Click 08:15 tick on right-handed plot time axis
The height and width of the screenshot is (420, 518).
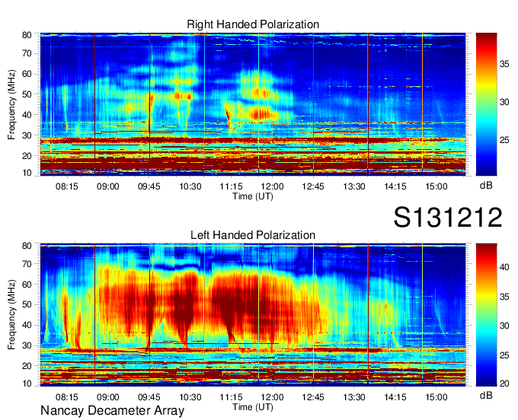(x=67, y=186)
